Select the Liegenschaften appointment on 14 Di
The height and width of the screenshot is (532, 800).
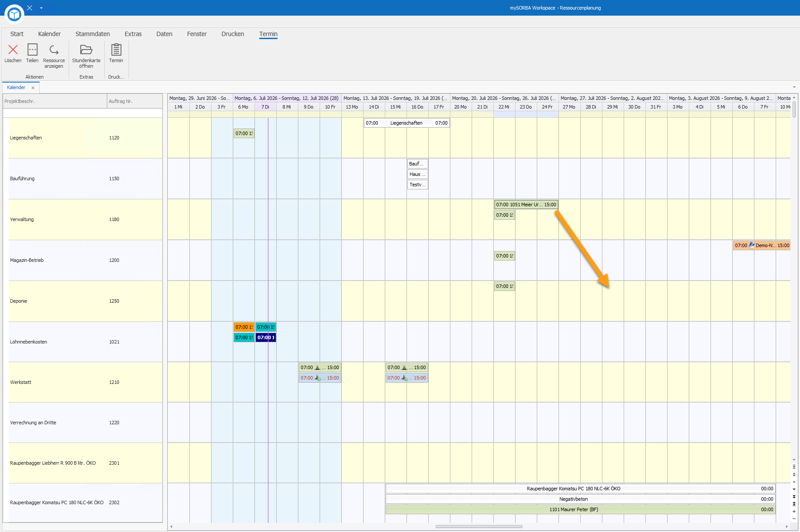(x=407, y=123)
